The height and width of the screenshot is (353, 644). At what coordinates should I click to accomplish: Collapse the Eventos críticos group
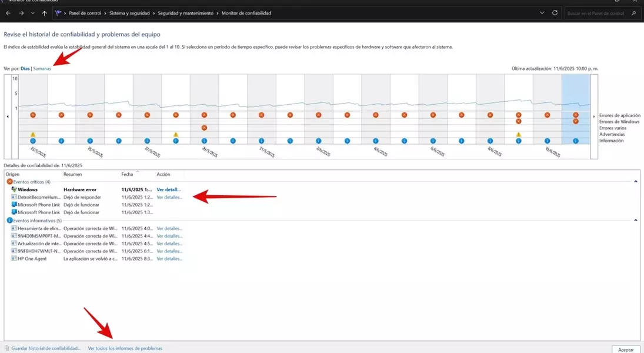[x=636, y=182]
